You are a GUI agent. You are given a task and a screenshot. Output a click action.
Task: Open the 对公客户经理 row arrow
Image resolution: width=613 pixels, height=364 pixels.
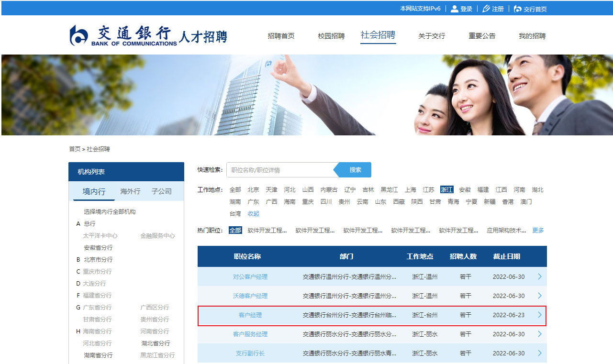pyautogui.click(x=540, y=276)
